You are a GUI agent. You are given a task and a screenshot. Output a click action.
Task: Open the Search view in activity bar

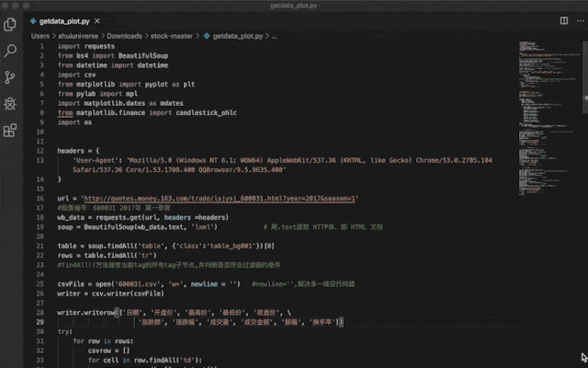[10, 51]
